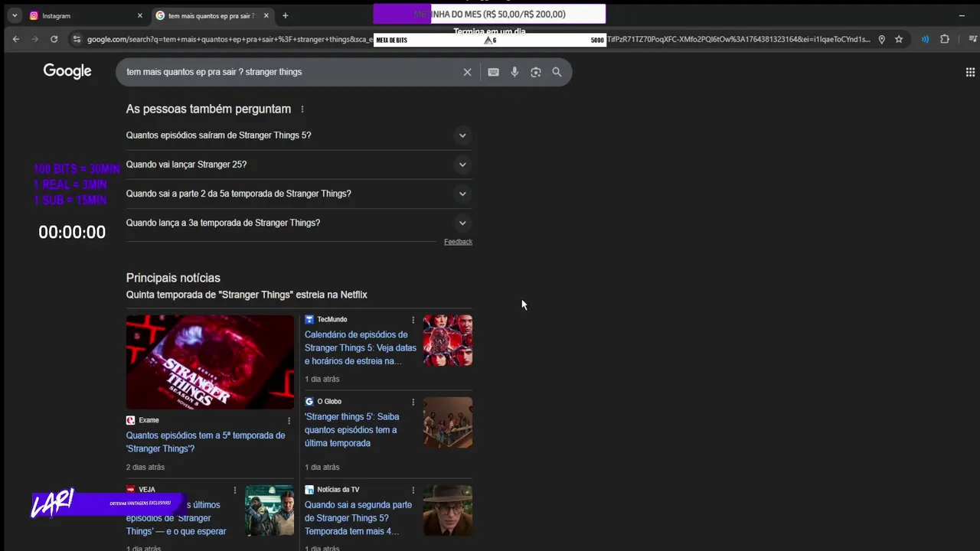Open more options for TecMundo article
The height and width of the screenshot is (551, 980).
413,320
